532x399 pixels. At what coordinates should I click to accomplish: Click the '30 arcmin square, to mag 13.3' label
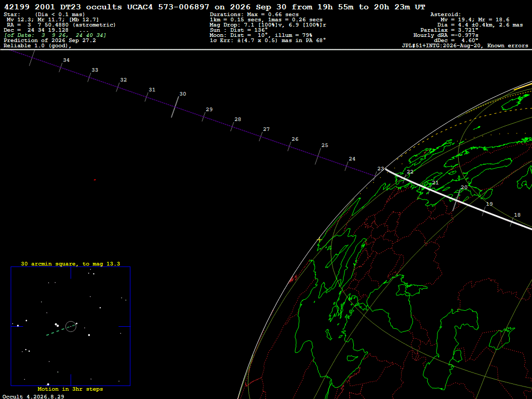coord(71,263)
